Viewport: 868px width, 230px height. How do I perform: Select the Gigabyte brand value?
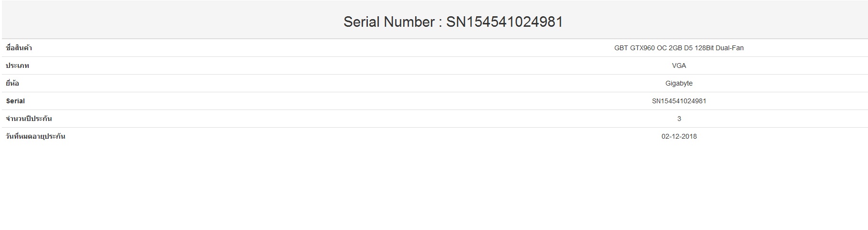pos(679,83)
